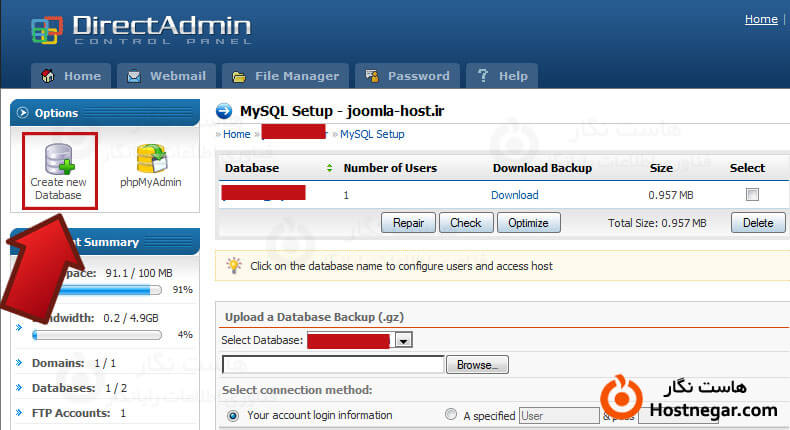The image size is (790, 430).
Task: Click the 91% disk usage label
Action: point(182,290)
